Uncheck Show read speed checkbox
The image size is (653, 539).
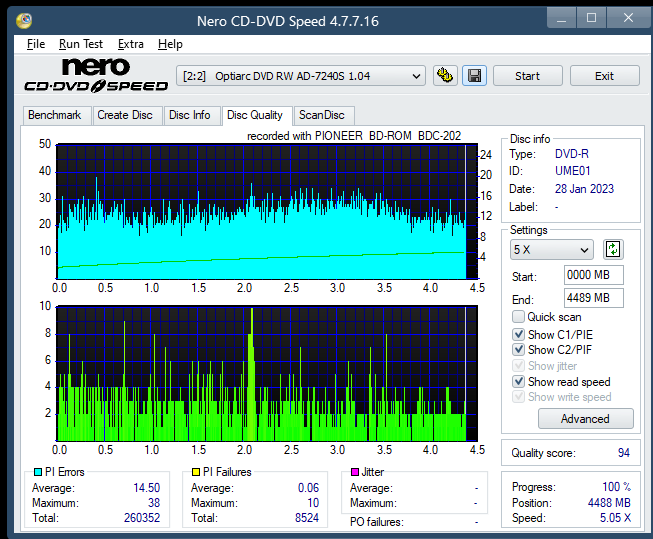518,381
